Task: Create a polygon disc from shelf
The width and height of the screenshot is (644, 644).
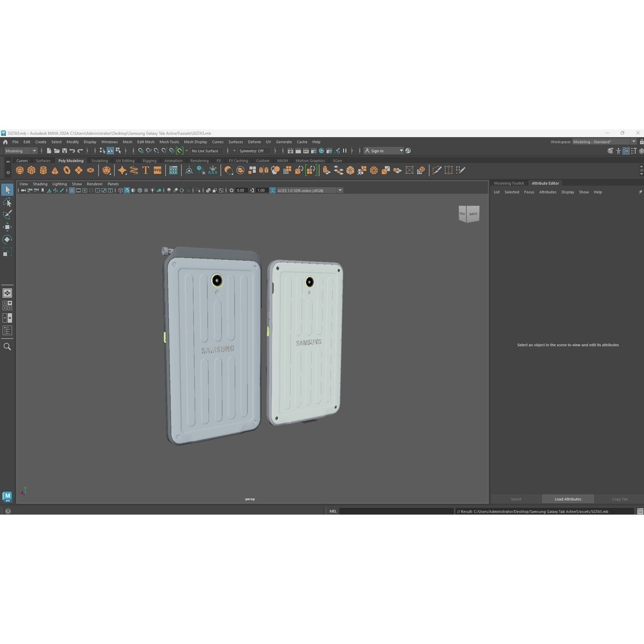Action: click(x=91, y=170)
